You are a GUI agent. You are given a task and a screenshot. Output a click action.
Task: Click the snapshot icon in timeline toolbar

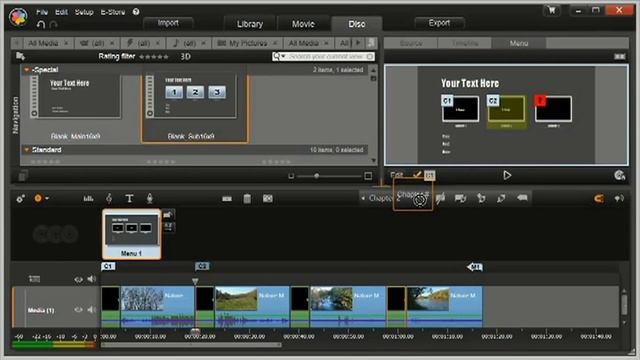coord(268,198)
